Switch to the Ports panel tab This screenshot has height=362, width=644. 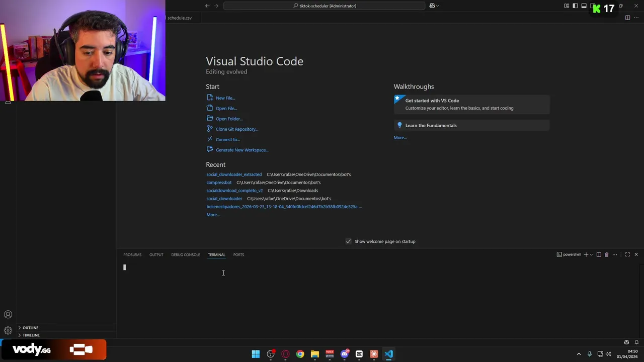pyautogui.click(x=238, y=254)
